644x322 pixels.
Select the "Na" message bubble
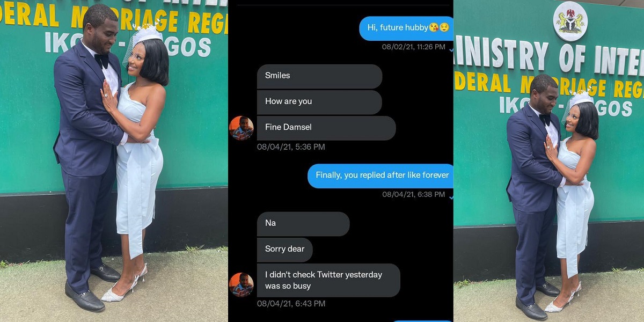coord(303,223)
